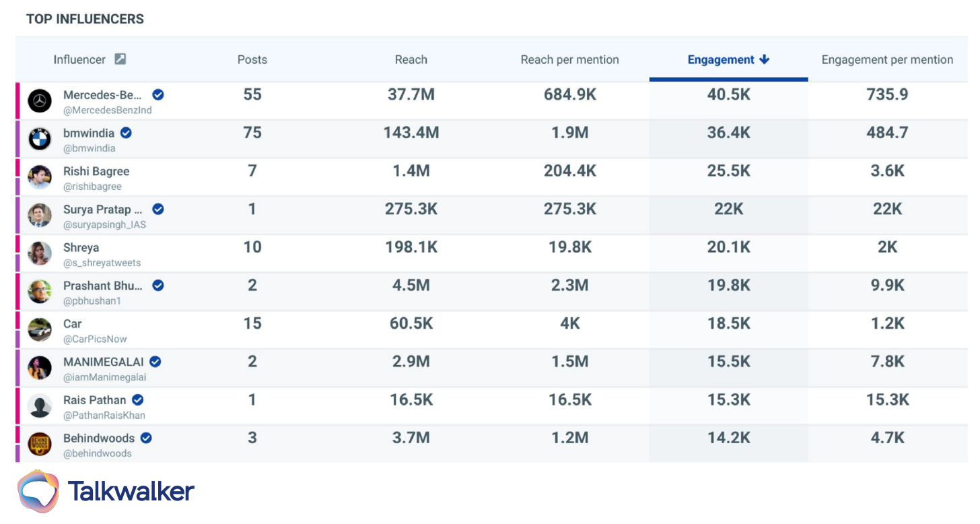Toggle sort arrow on Engagement column

pos(764,59)
